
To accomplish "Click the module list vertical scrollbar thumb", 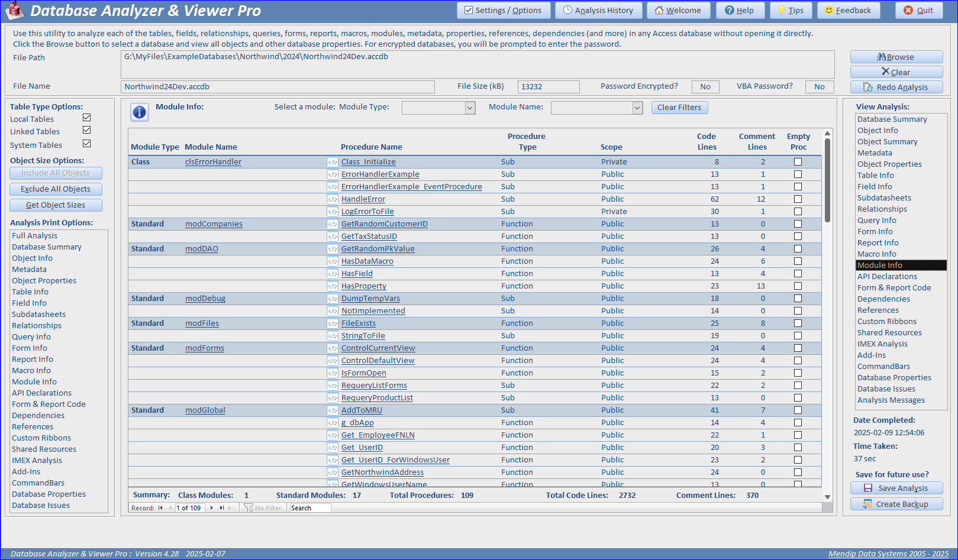I will point(827,180).
